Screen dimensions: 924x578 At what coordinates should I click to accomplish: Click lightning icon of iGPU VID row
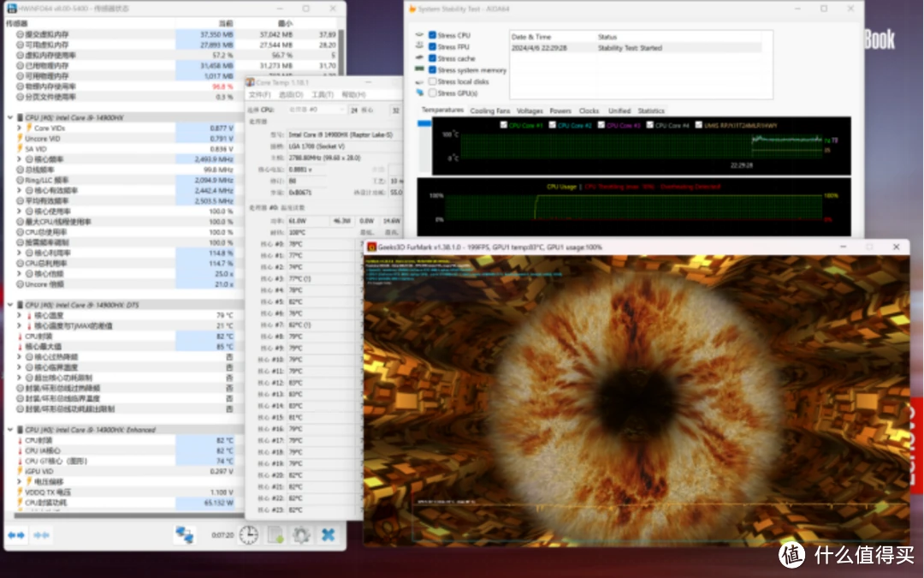point(20,471)
